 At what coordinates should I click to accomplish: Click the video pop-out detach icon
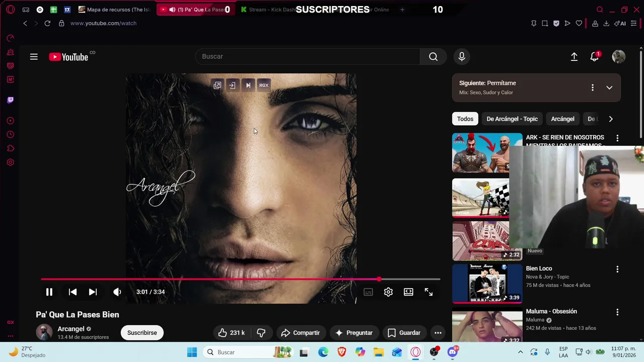click(217, 85)
